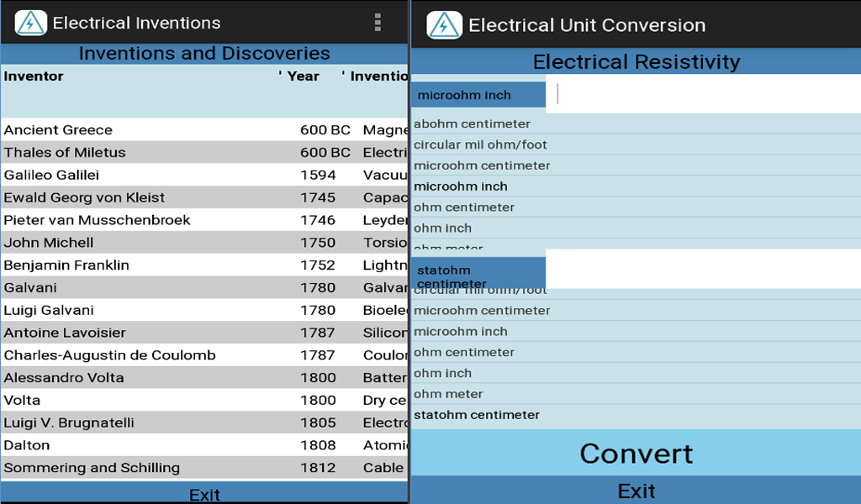Select the Benjamin Franklin table row
The height and width of the screenshot is (504, 861).
[x=168, y=265]
